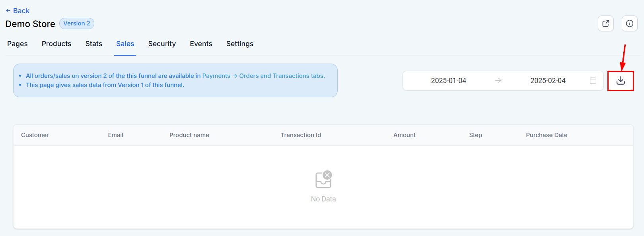
Task: Open the Security tab
Action: (162, 44)
